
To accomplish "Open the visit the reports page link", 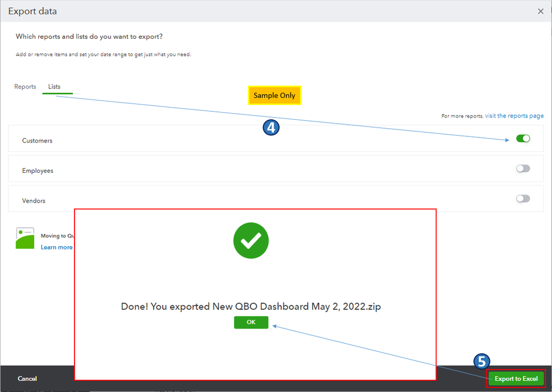I will coord(514,116).
